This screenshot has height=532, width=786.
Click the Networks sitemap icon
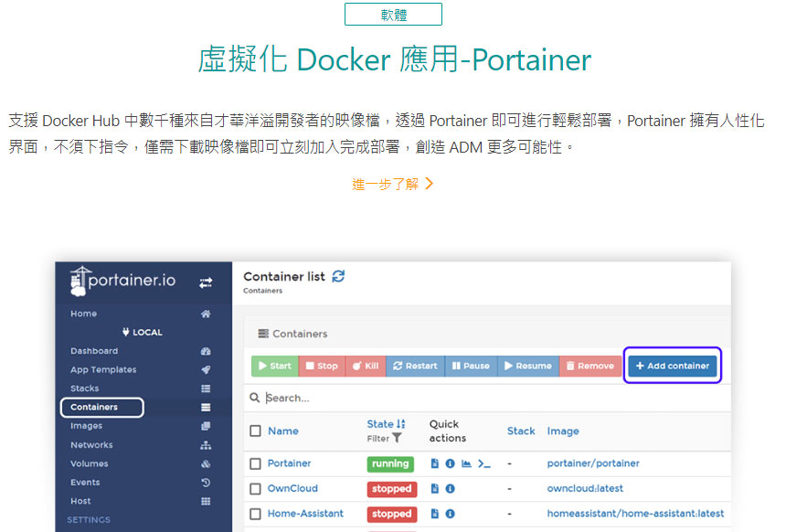[206, 445]
